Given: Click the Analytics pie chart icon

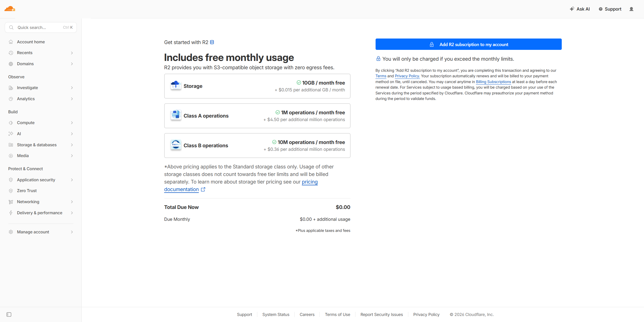Looking at the screenshot, I should (11, 99).
